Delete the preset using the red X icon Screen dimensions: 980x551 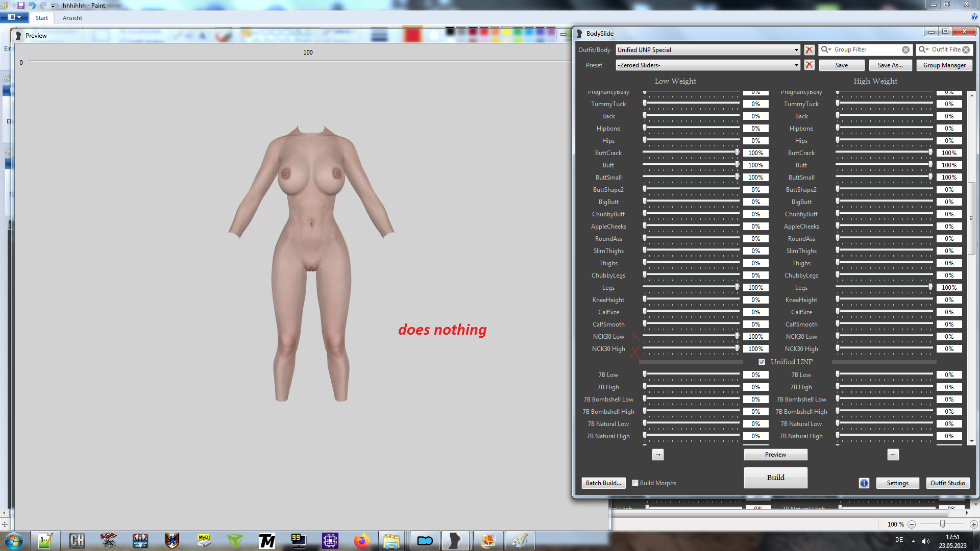[809, 65]
